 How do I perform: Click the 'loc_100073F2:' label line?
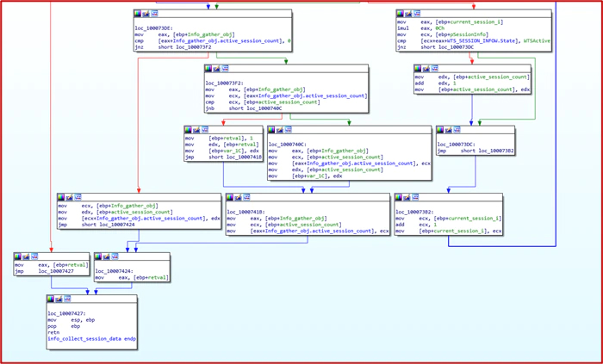(225, 83)
